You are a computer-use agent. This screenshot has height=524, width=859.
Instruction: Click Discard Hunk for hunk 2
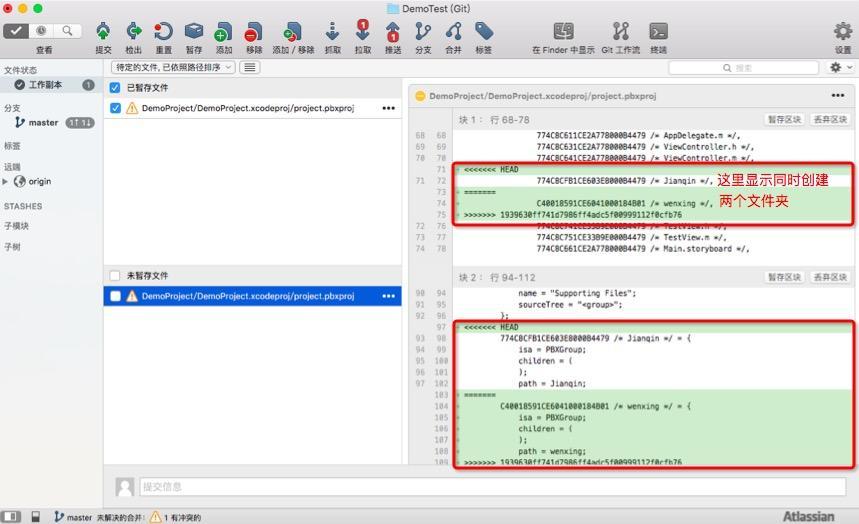830,277
